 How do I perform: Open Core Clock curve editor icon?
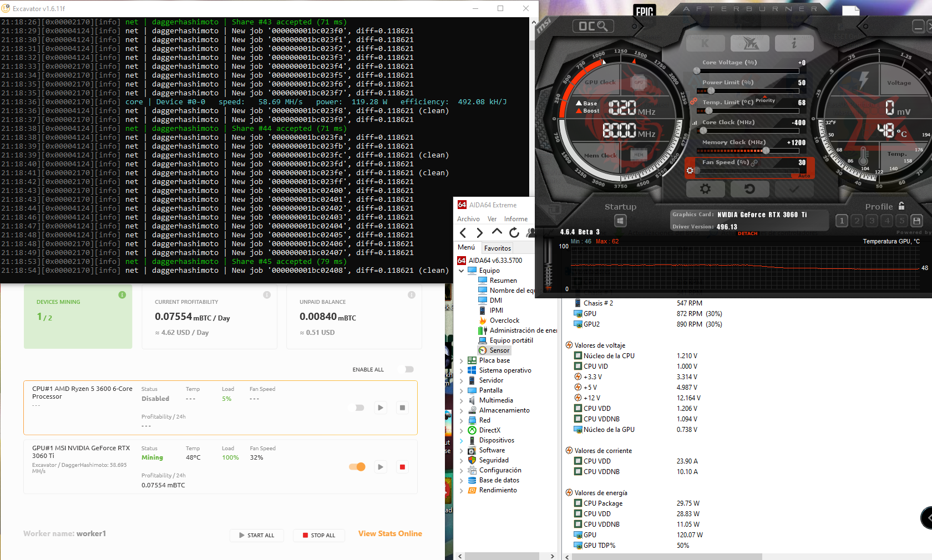coord(694,123)
